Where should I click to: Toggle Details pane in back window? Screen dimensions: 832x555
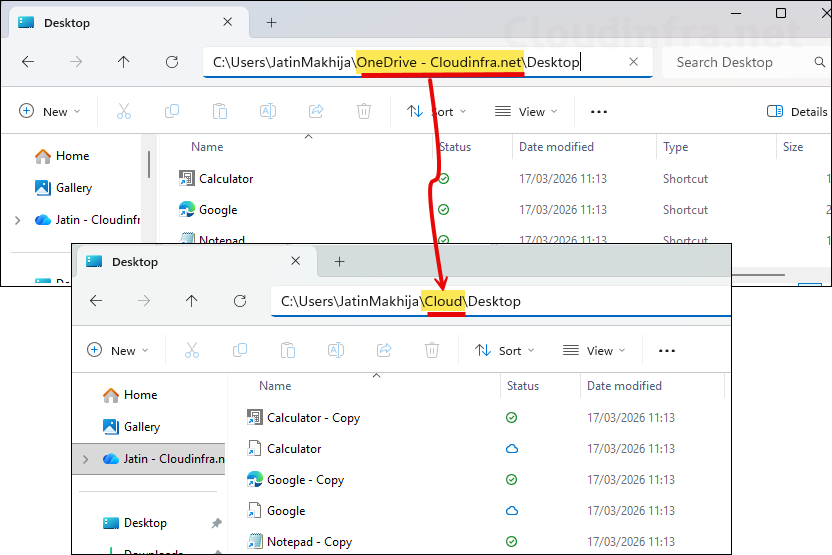[x=797, y=111]
